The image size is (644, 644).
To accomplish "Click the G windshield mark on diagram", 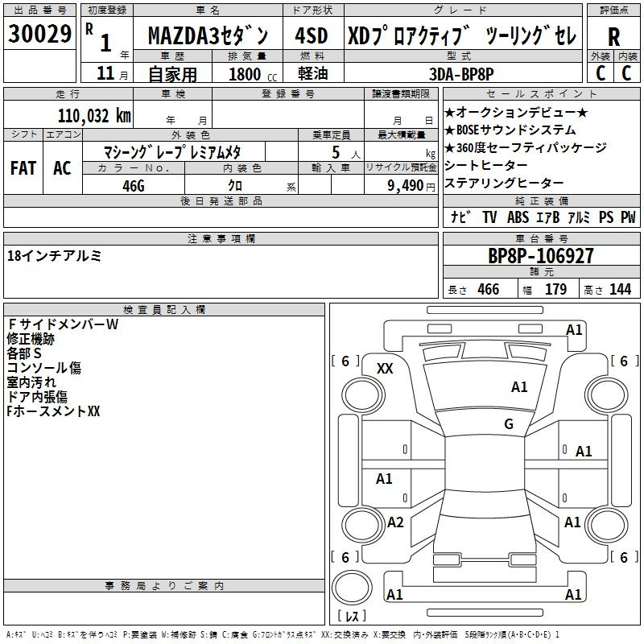I will 509,424.
